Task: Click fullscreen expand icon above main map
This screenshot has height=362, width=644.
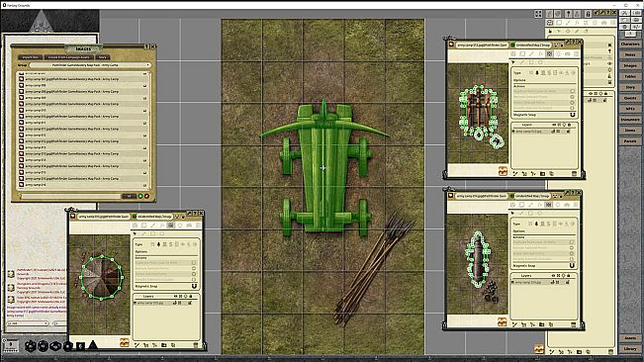Action: 538,14
